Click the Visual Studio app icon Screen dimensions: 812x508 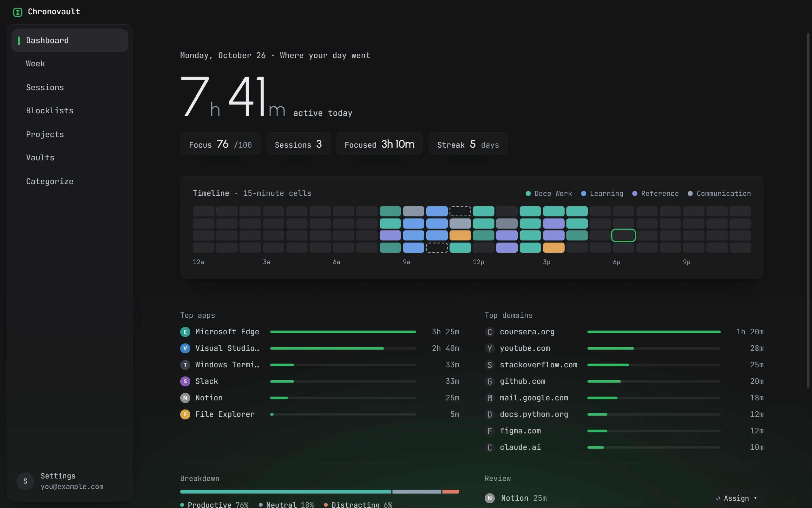pos(185,348)
